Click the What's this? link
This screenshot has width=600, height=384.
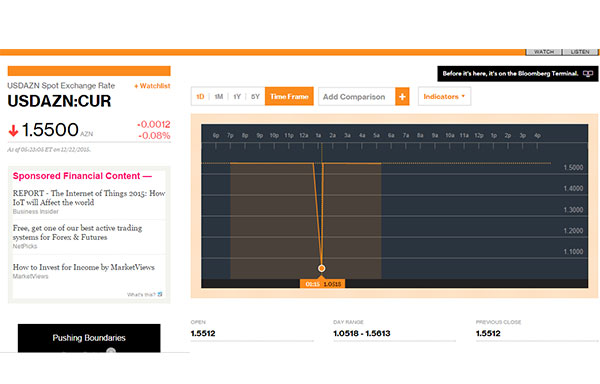tap(141, 295)
